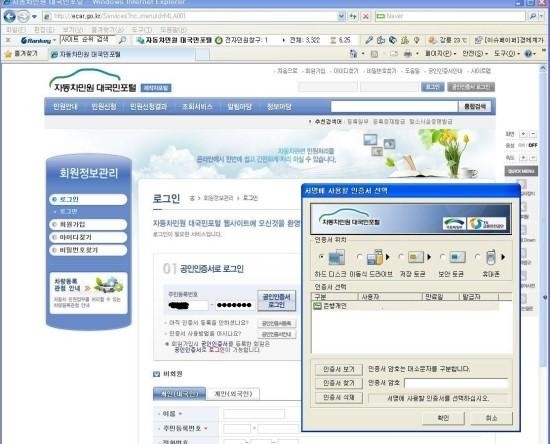This screenshot has height=444, width=550.
Task: Switch to the 개인(외국인) tab
Action: 234,394
